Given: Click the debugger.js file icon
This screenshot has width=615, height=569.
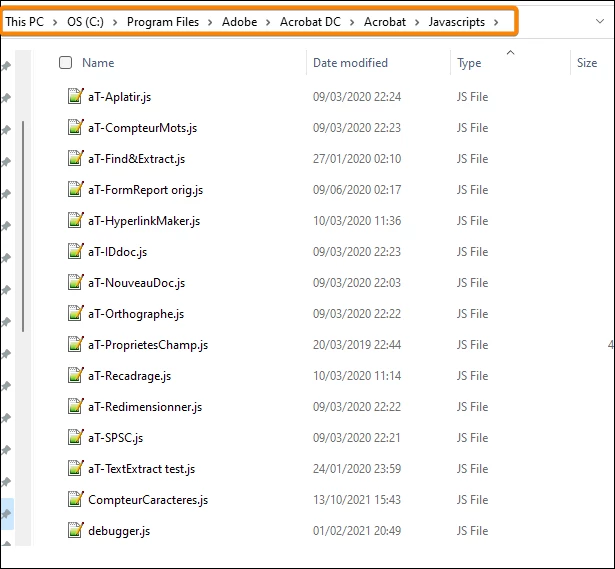Looking at the screenshot, I should click(x=75, y=530).
